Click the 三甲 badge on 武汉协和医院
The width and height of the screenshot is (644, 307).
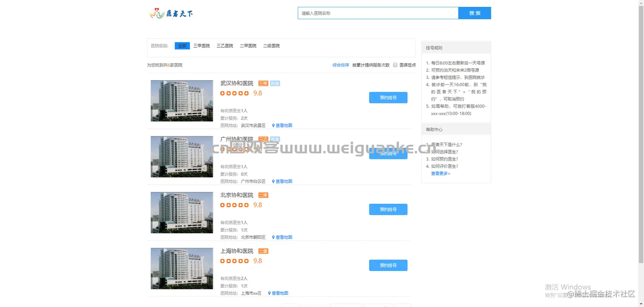(x=263, y=84)
